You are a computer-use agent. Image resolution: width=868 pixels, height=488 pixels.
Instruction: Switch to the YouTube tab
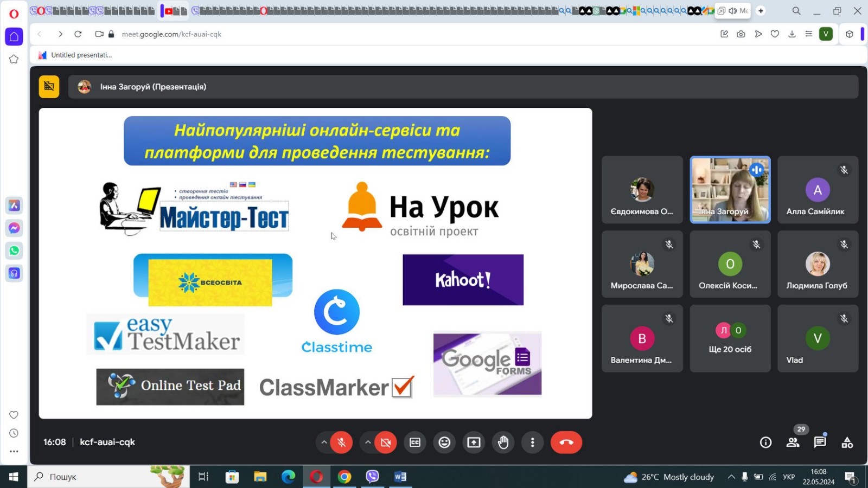coord(169,11)
